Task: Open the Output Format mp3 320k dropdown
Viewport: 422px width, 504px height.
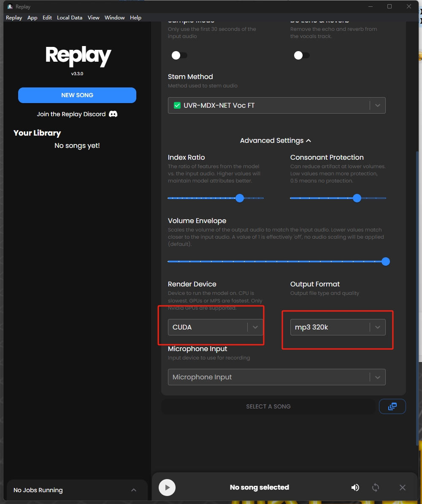Action: click(338, 327)
